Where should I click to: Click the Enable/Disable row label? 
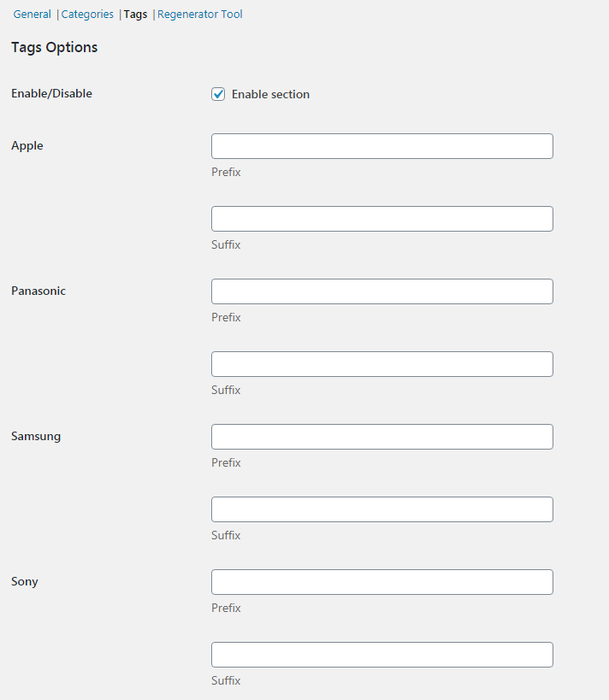(51, 93)
